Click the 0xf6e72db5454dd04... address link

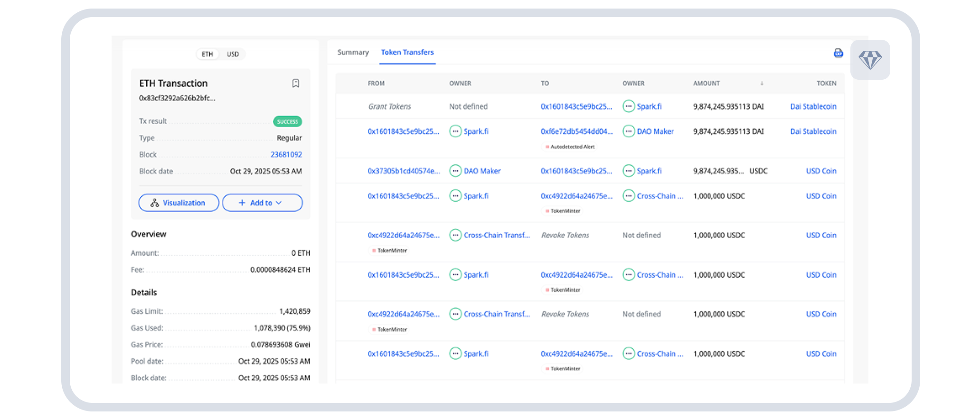tap(576, 131)
